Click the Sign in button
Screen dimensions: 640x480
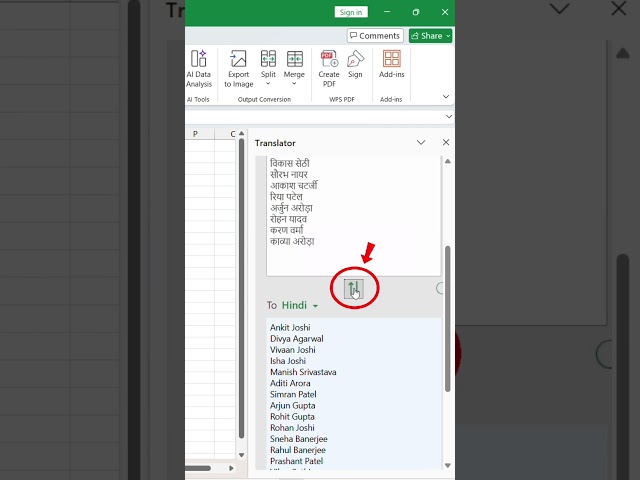(x=351, y=12)
